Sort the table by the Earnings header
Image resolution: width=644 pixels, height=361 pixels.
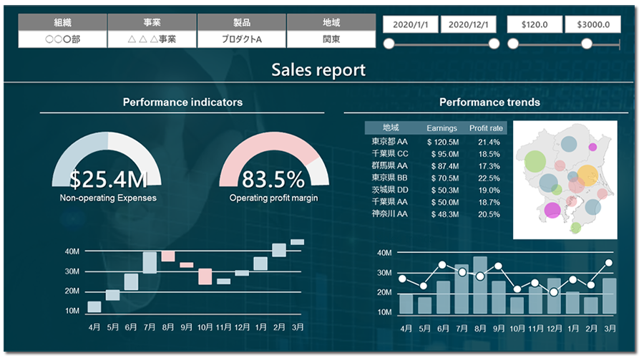441,128
